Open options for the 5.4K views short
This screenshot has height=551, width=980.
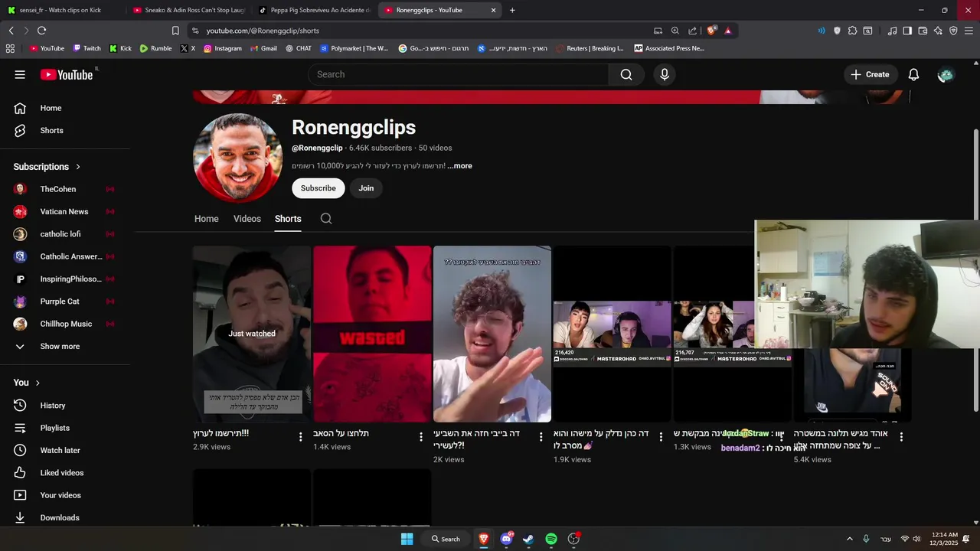tap(901, 437)
